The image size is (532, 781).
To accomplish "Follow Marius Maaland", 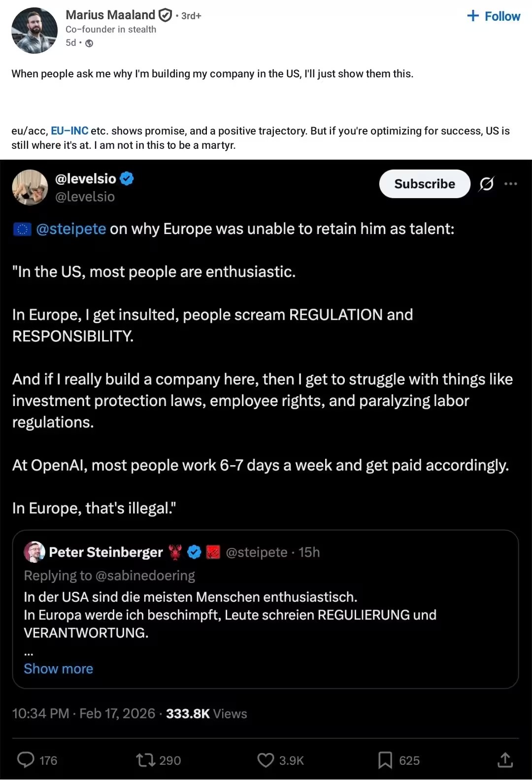I will click(x=494, y=16).
